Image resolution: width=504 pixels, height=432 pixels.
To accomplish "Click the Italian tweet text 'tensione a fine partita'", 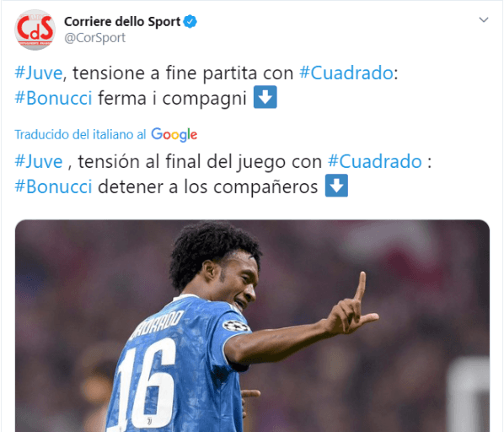I will pyautogui.click(x=165, y=73).
